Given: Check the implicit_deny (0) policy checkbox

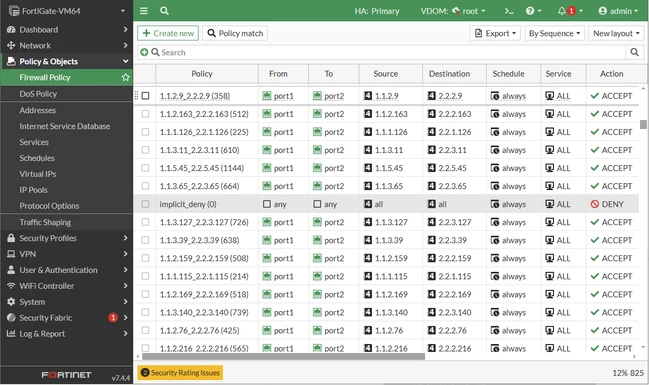Looking at the screenshot, I should click(145, 204).
